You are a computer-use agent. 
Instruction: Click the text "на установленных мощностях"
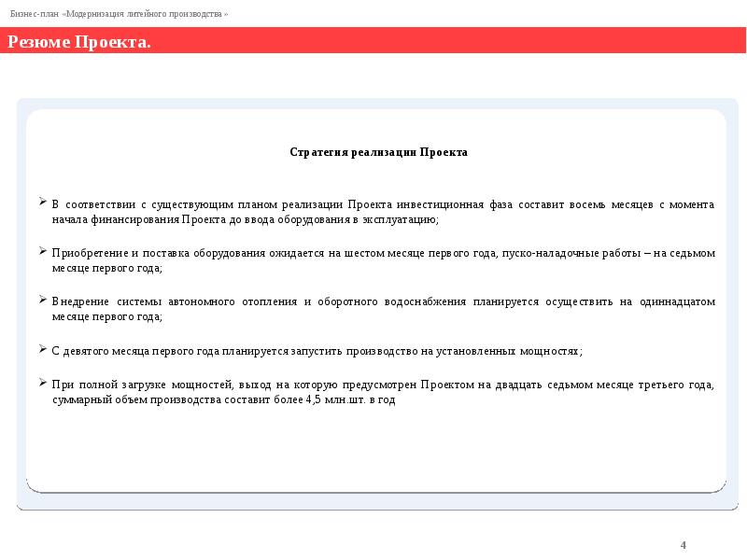coord(514,351)
